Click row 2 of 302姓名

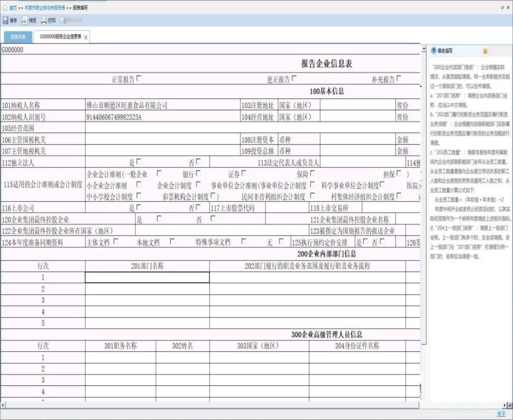coord(182,369)
